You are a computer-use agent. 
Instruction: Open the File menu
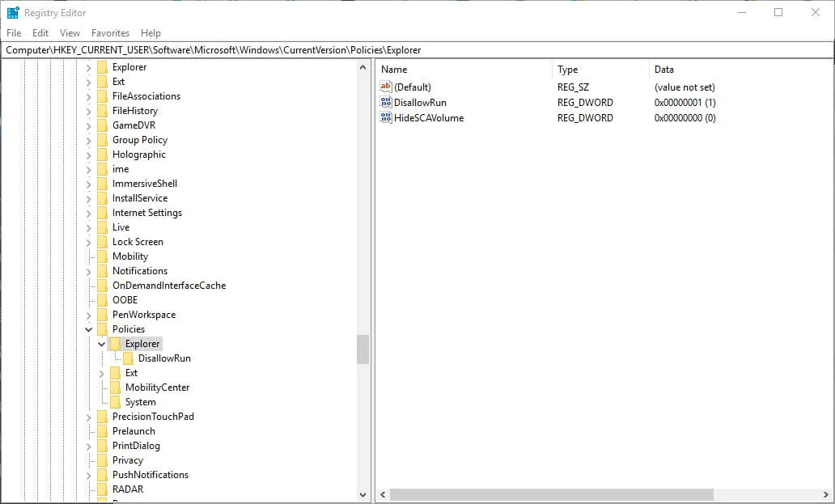(14, 33)
